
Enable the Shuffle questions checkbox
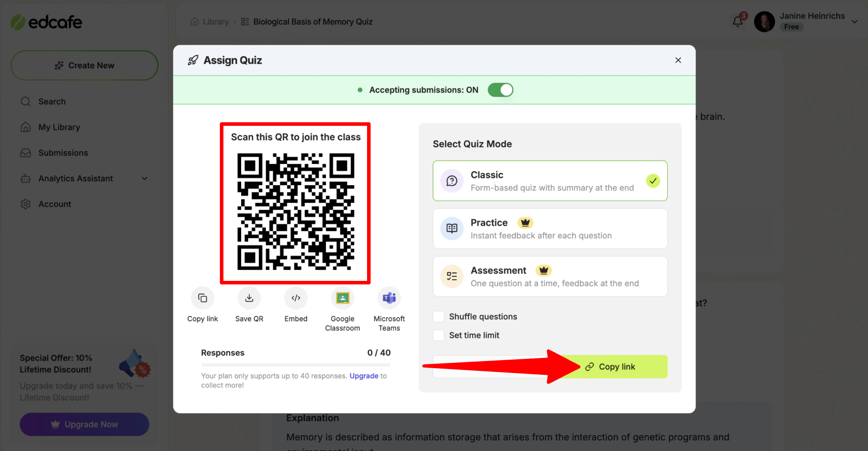tap(438, 316)
